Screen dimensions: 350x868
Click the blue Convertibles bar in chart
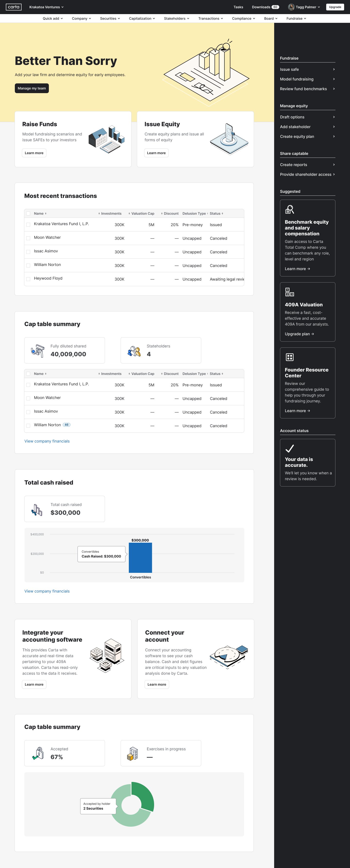click(140, 557)
